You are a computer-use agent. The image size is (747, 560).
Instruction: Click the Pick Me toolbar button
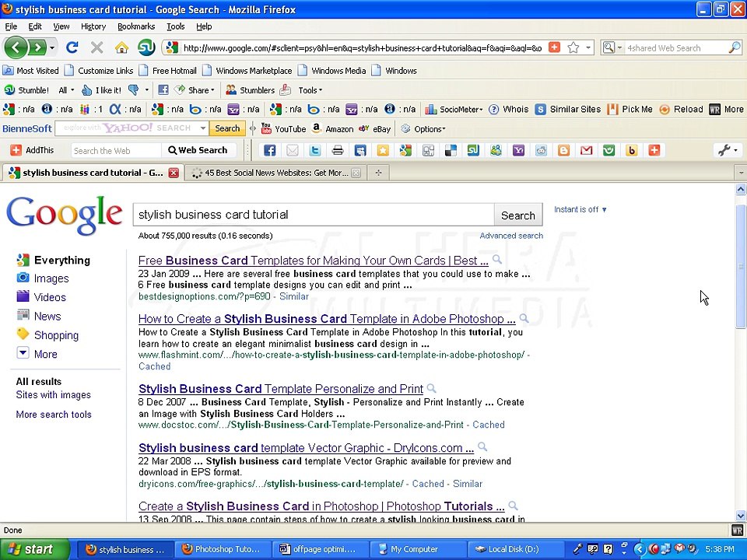tap(630, 109)
